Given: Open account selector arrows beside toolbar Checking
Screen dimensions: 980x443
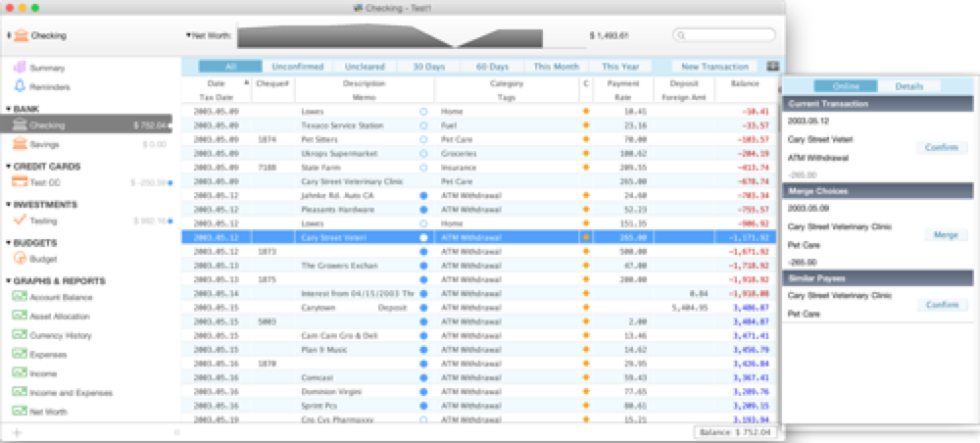Looking at the screenshot, I should click(9, 35).
